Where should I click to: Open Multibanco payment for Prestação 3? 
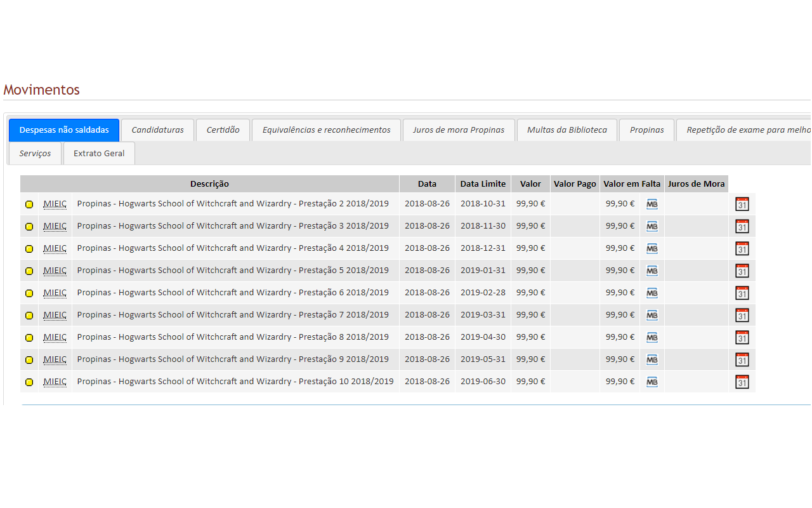tap(652, 226)
